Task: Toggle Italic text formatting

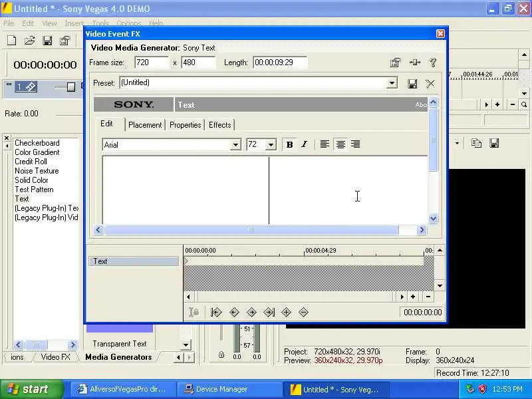Action: (x=305, y=144)
